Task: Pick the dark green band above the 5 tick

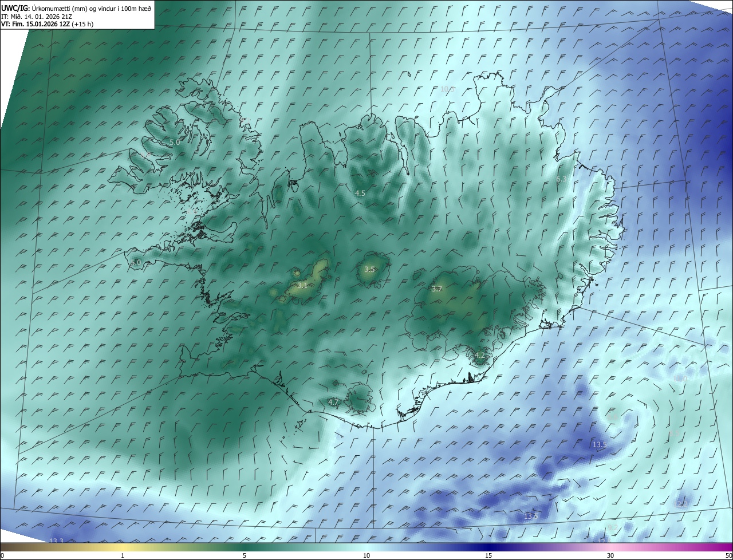Action: [245, 547]
